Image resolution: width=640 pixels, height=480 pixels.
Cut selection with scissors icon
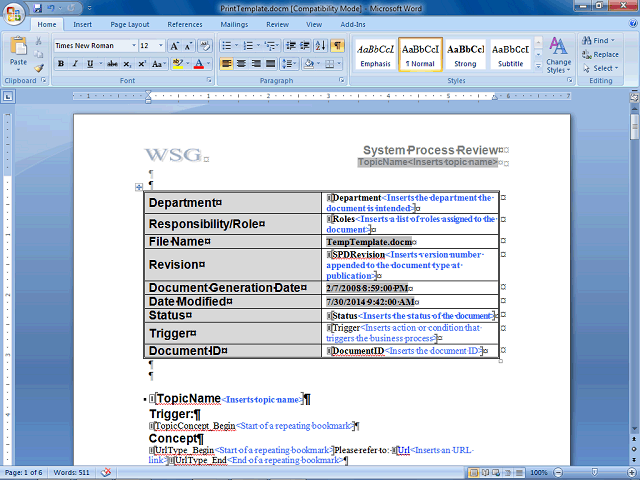(x=39, y=41)
